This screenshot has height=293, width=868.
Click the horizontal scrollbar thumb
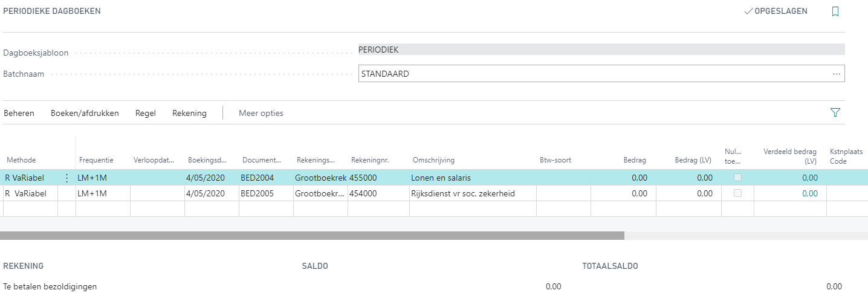(312, 236)
